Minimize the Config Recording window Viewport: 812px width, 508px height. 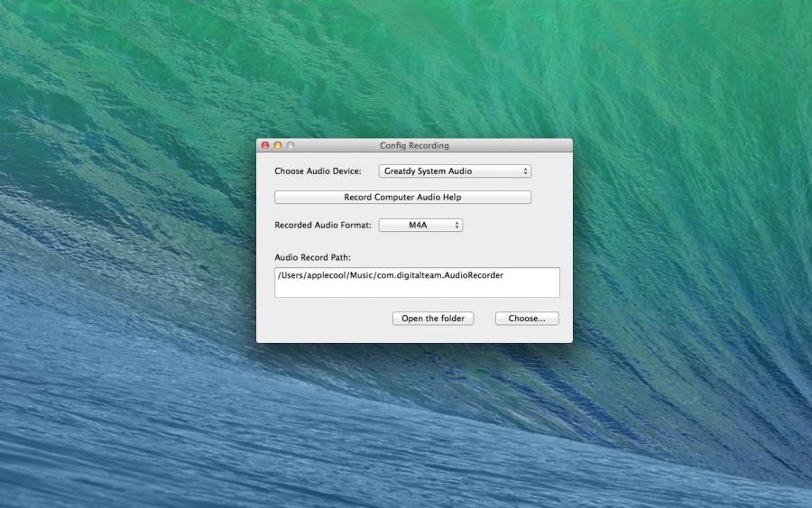(278, 145)
